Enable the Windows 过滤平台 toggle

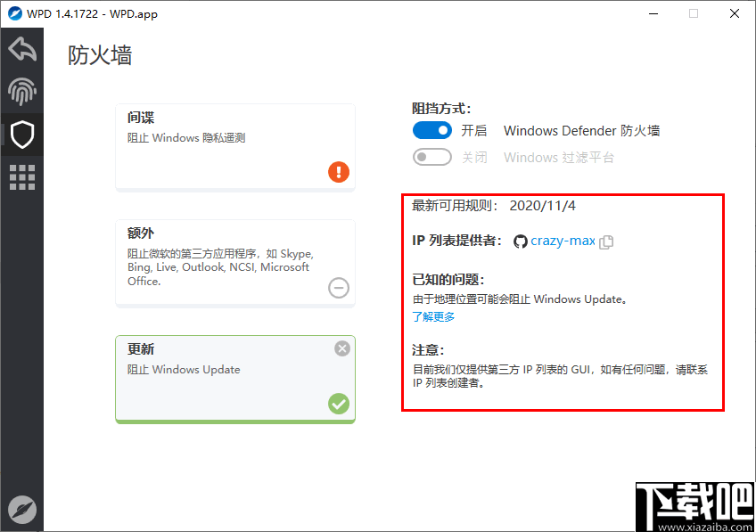[x=431, y=156]
